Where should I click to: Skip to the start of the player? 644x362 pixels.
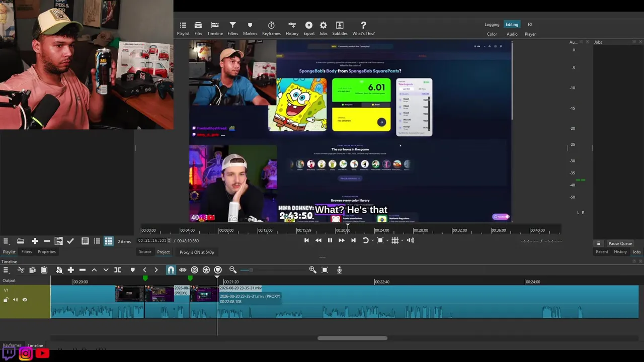click(x=306, y=240)
